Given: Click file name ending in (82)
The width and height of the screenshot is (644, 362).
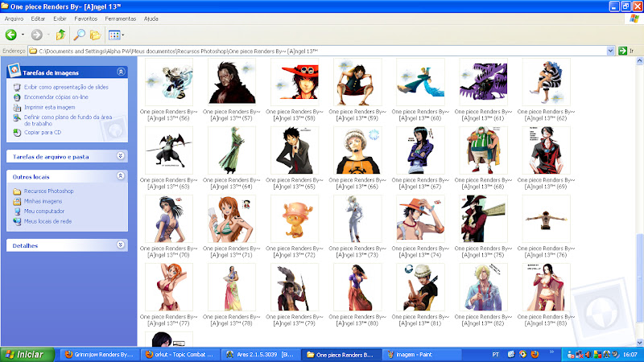Looking at the screenshot, I should click(483, 320).
